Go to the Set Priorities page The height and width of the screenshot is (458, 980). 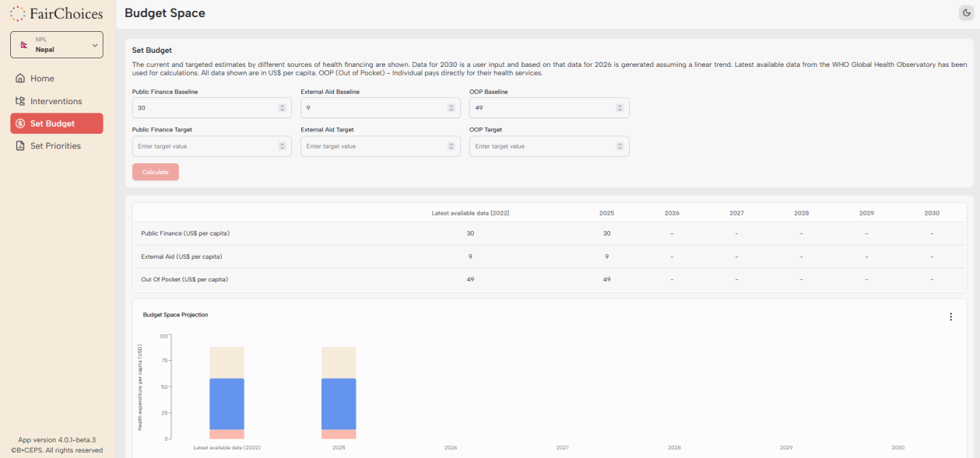55,146
